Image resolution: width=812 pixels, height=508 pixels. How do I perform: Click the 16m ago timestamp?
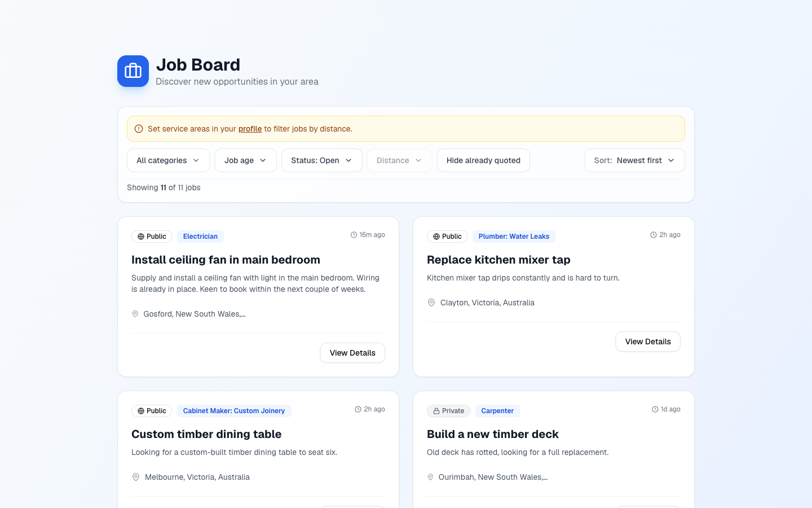coord(372,235)
